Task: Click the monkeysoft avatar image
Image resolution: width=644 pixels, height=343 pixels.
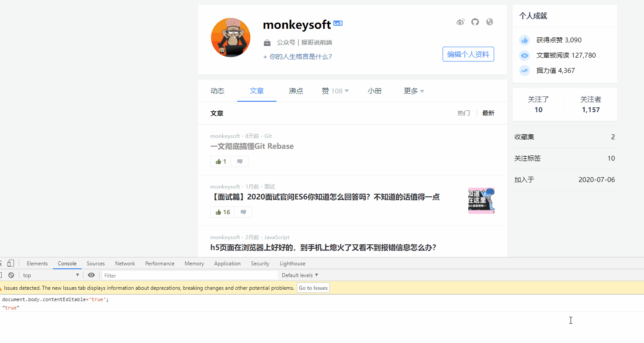Action: point(231,38)
